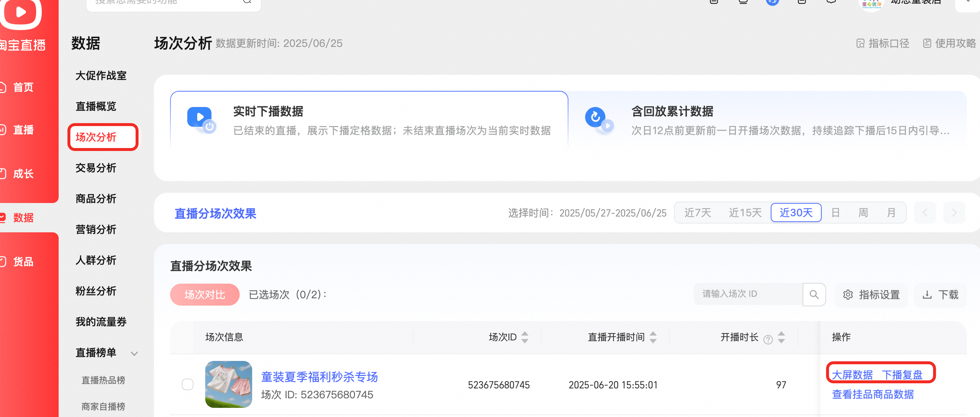Click the 指标口径 link icon
The image size is (980, 417).
point(860,43)
